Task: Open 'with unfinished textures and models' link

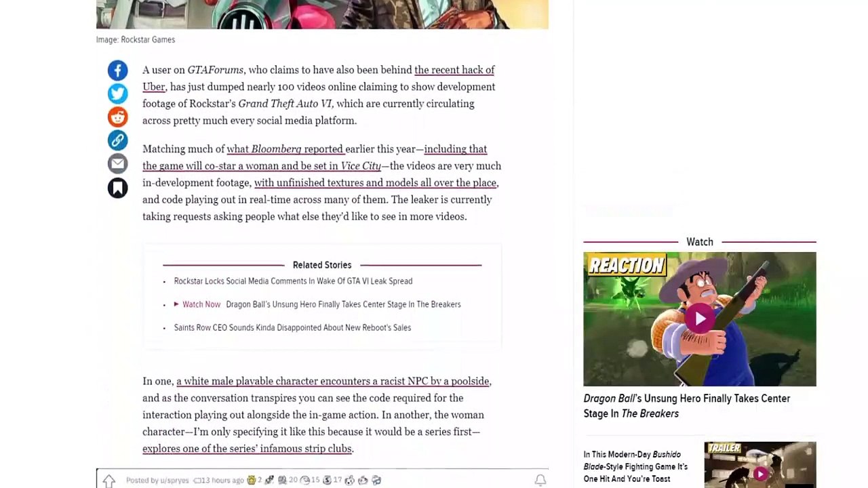Action: coord(376,183)
